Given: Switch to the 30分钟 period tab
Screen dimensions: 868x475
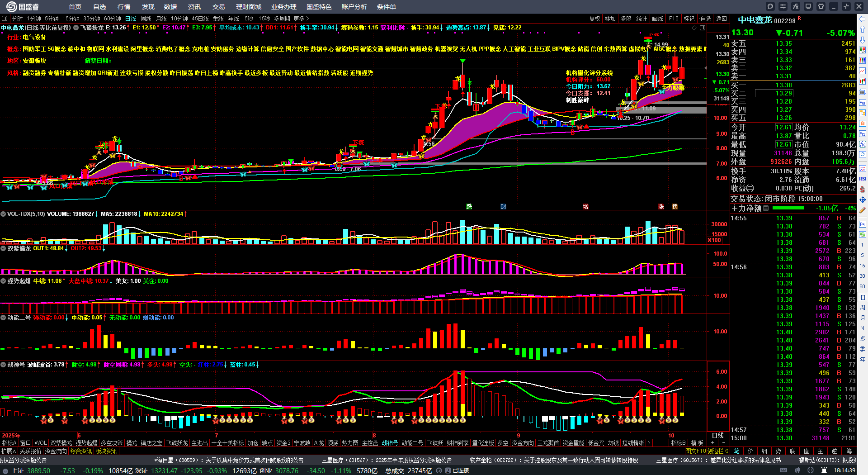Looking at the screenshot, I should (92, 19).
